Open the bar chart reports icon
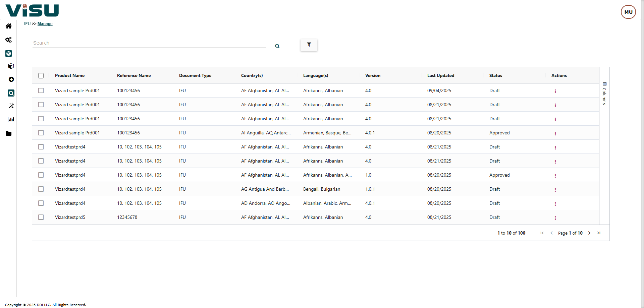The height and width of the screenshot is (308, 644). click(x=11, y=119)
